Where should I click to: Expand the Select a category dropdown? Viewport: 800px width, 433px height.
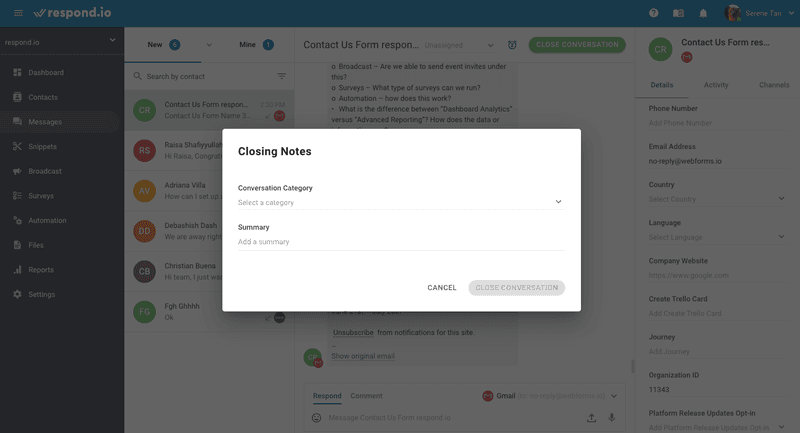[401, 202]
